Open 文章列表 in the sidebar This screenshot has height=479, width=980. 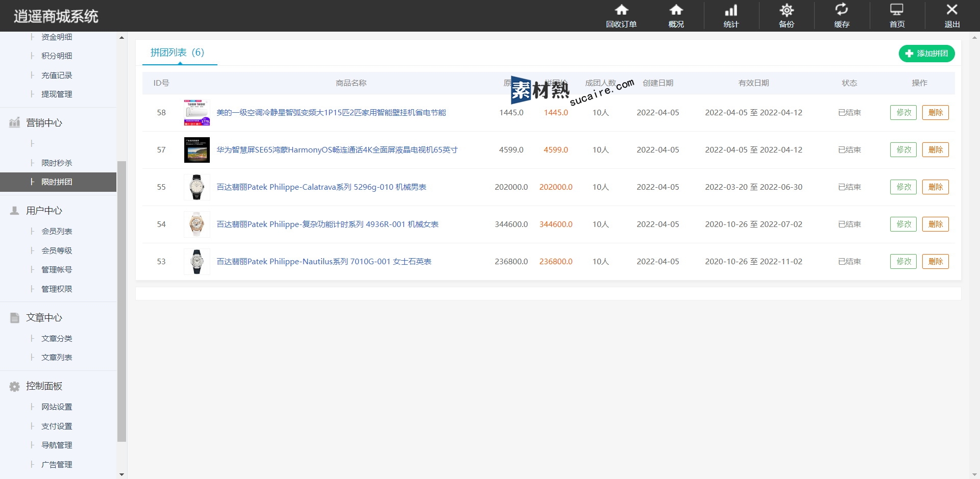tap(57, 358)
